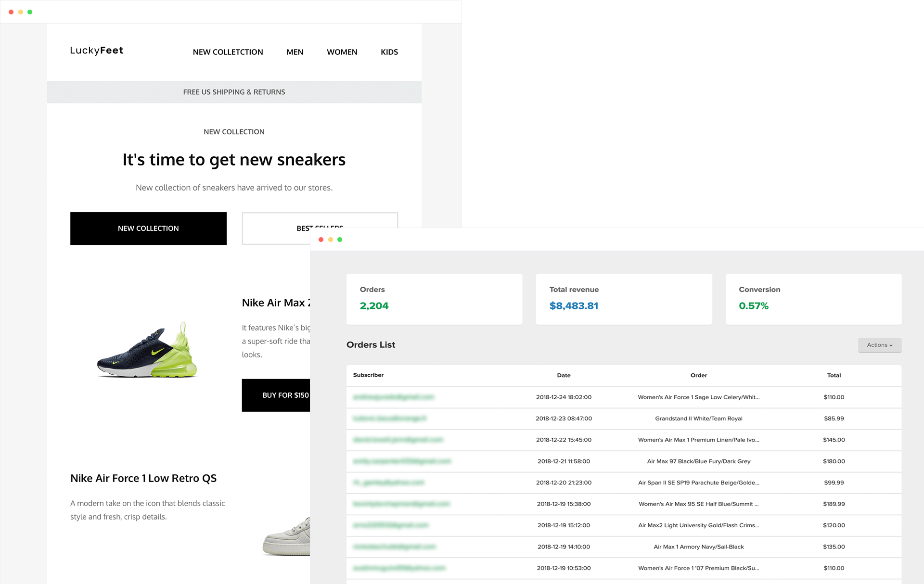Click the Date column header
The width and height of the screenshot is (924, 584).
(564, 375)
